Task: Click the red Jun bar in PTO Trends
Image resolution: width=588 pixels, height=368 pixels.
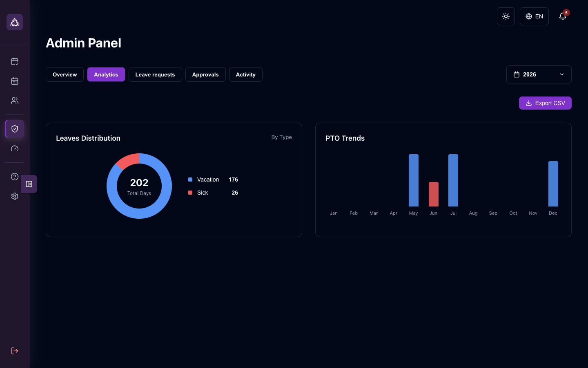Action: click(434, 194)
